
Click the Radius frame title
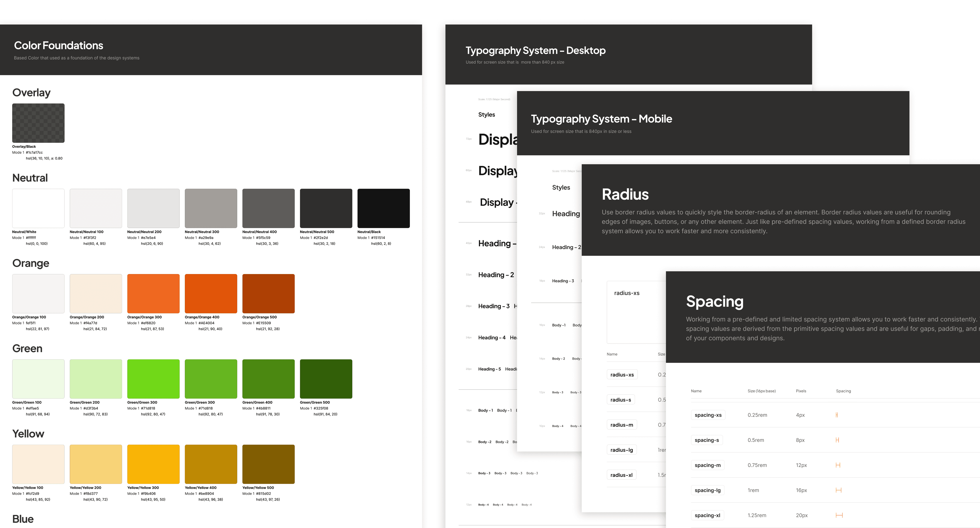[625, 195]
